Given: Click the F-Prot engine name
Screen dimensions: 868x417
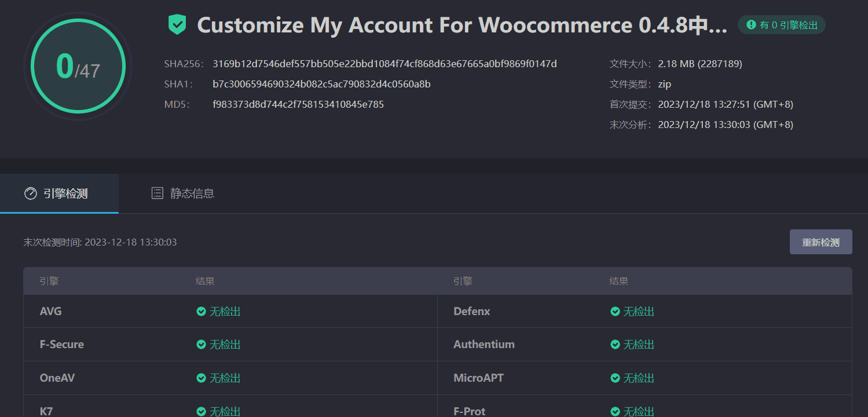Looking at the screenshot, I should point(470,412).
